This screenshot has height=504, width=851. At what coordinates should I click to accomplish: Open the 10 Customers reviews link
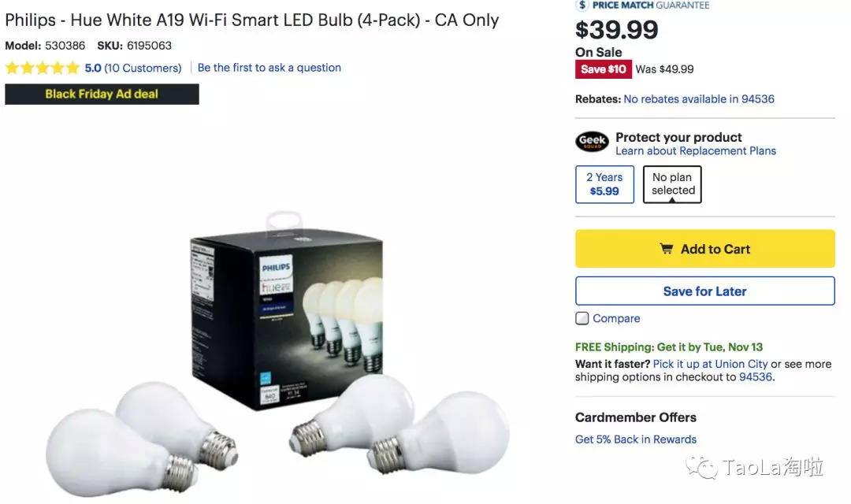coord(143,68)
